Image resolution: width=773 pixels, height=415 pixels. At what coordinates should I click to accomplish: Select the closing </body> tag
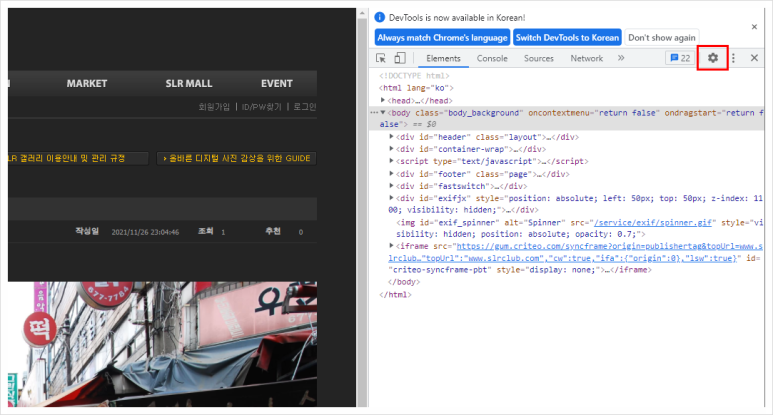point(404,282)
